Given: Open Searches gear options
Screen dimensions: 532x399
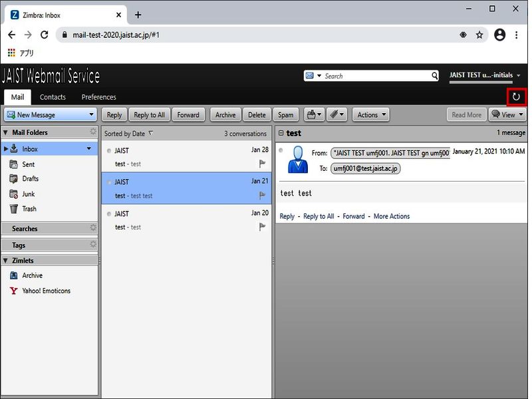Looking at the screenshot, I should (x=93, y=227).
